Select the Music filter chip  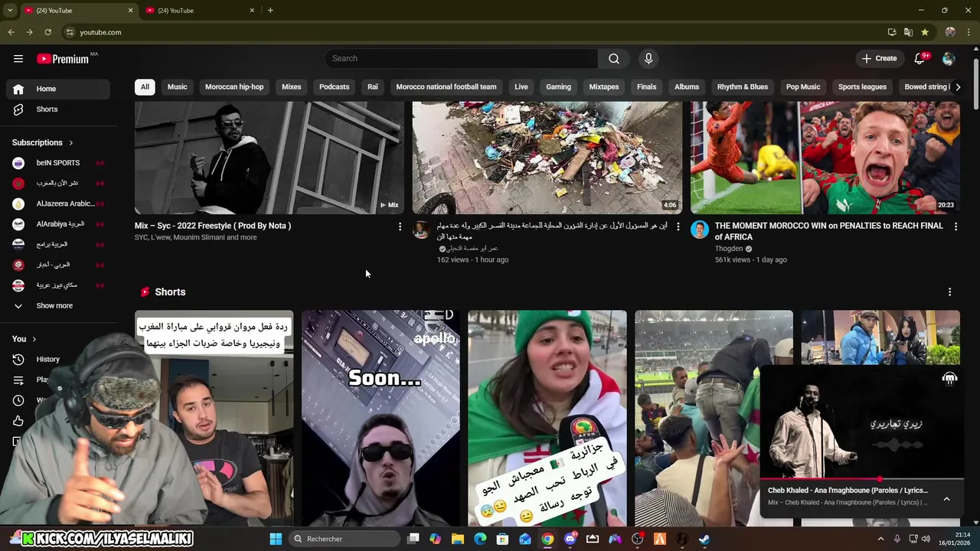[x=178, y=87]
